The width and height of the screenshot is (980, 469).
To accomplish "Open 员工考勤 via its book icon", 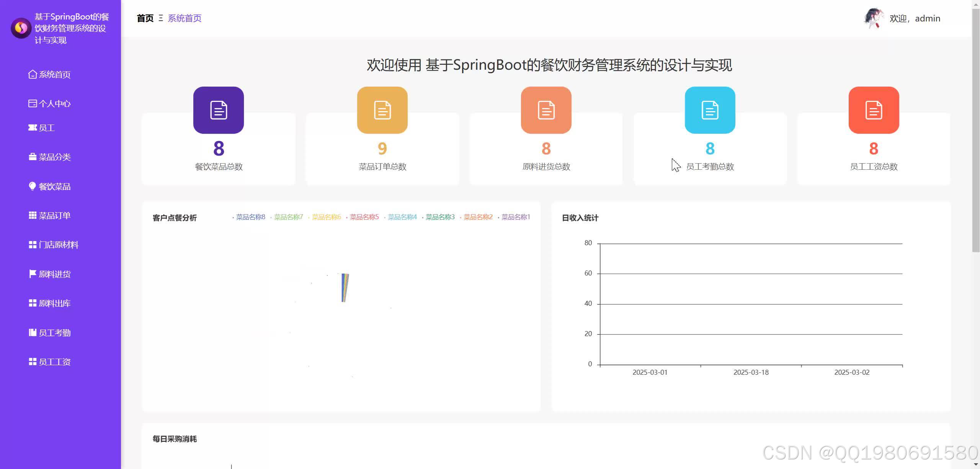I will (32, 332).
